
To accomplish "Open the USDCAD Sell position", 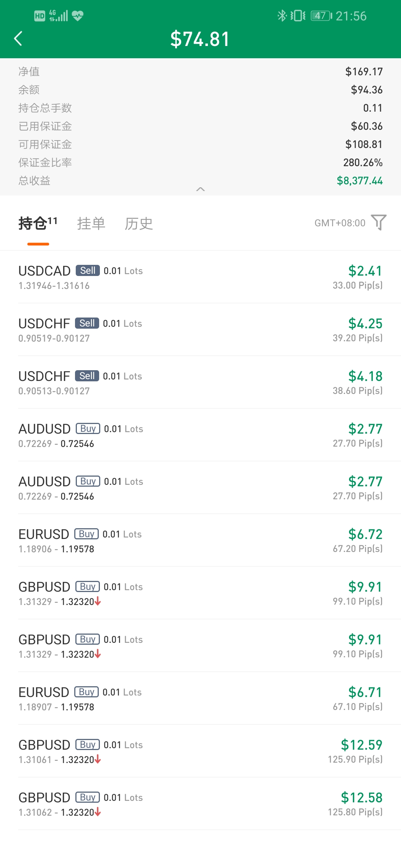I will 200,277.
